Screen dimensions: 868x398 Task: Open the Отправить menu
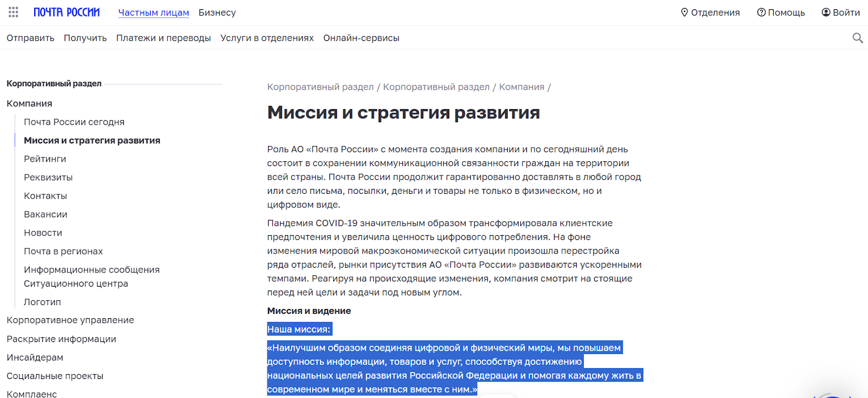[30, 38]
